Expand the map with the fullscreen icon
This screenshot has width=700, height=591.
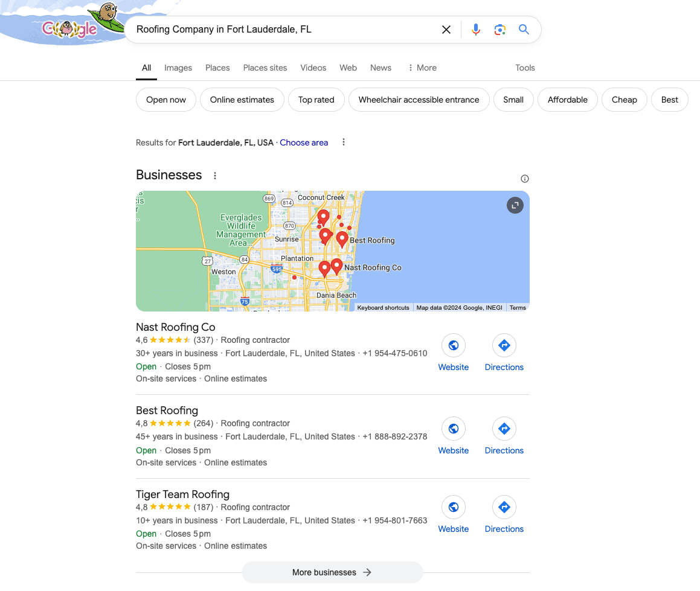(515, 205)
